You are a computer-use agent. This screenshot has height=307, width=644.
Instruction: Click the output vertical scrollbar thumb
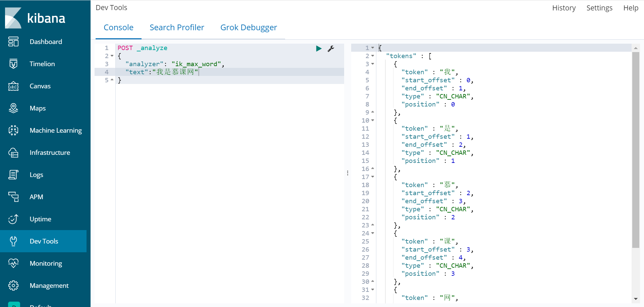[636, 150]
